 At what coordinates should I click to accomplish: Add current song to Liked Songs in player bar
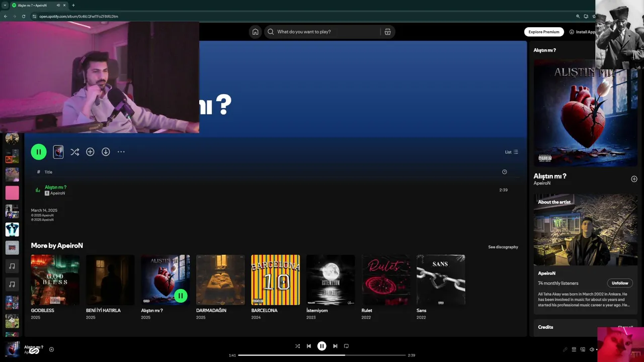[x=51, y=349]
